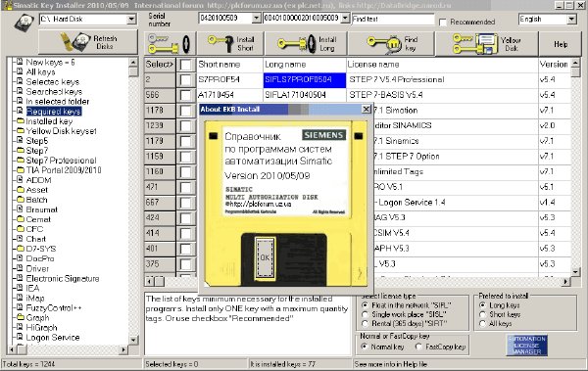
Task: Check the Select header checkbox
Action: click(185, 65)
